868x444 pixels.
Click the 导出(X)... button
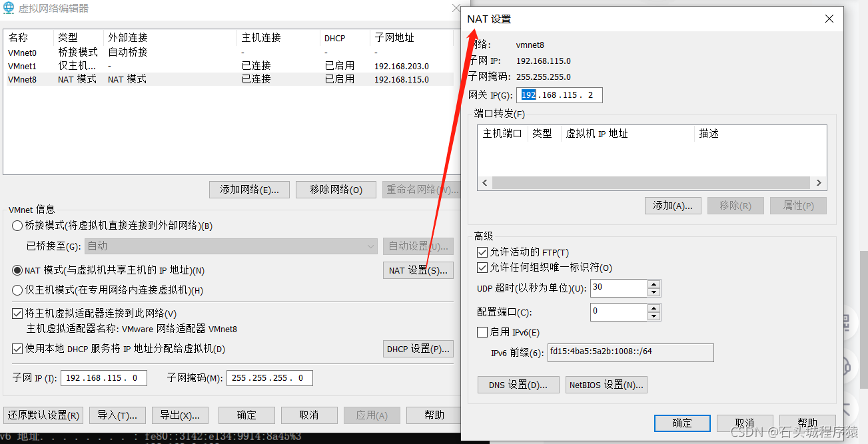coord(180,415)
